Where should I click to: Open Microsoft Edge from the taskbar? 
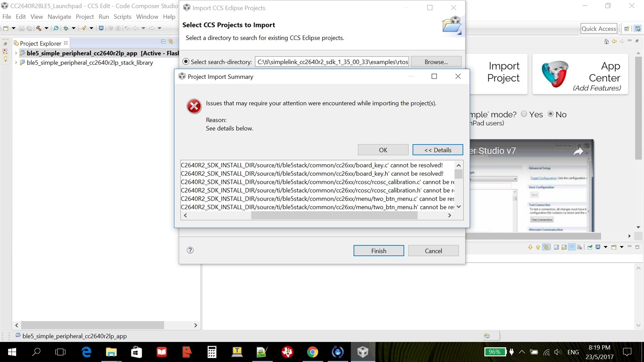86,352
